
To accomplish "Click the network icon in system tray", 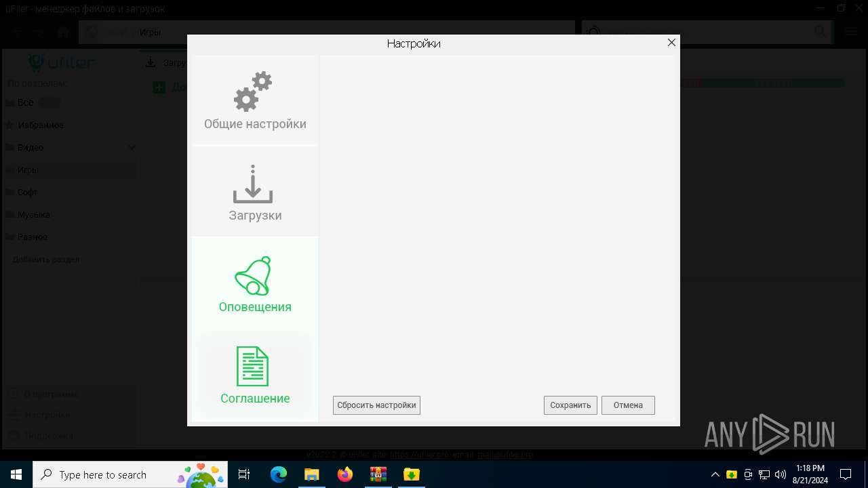I will [764, 474].
